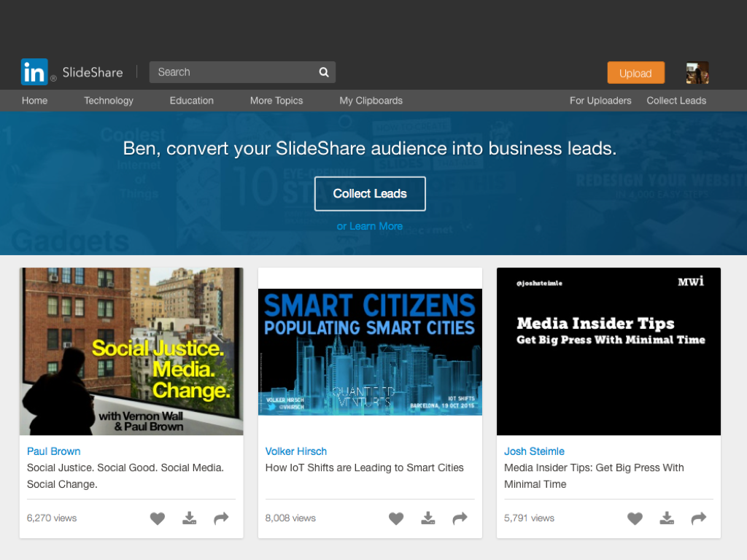
Task: Download the Media Insider Tips slides
Action: [x=667, y=518]
